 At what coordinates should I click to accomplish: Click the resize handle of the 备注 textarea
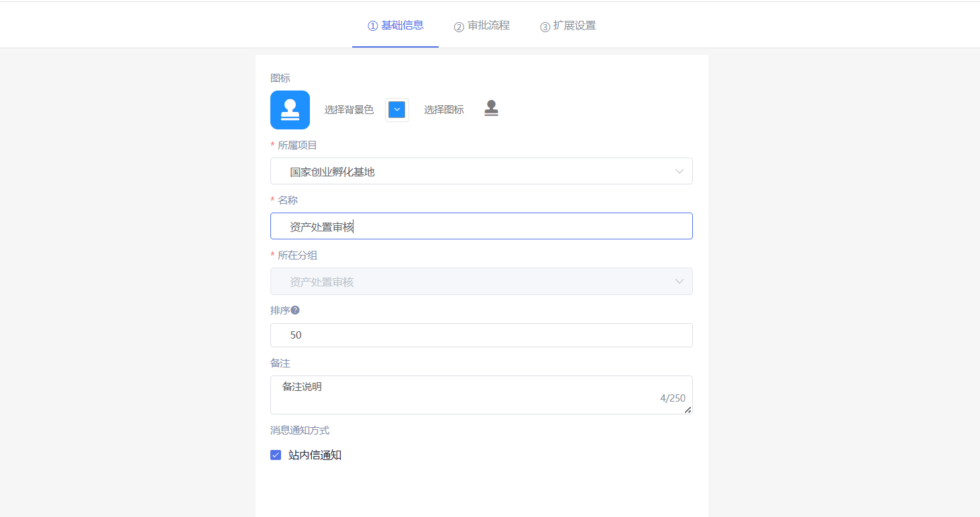[x=688, y=410]
